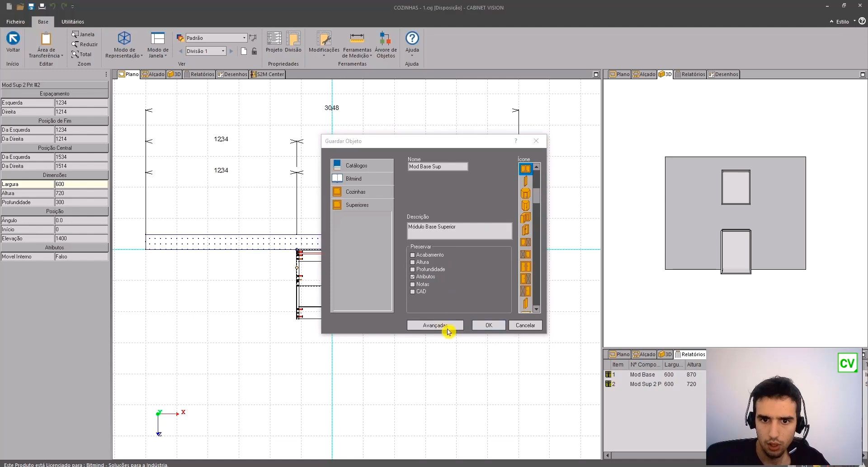
Task: Click the Total zoom tool
Action: coord(81,54)
